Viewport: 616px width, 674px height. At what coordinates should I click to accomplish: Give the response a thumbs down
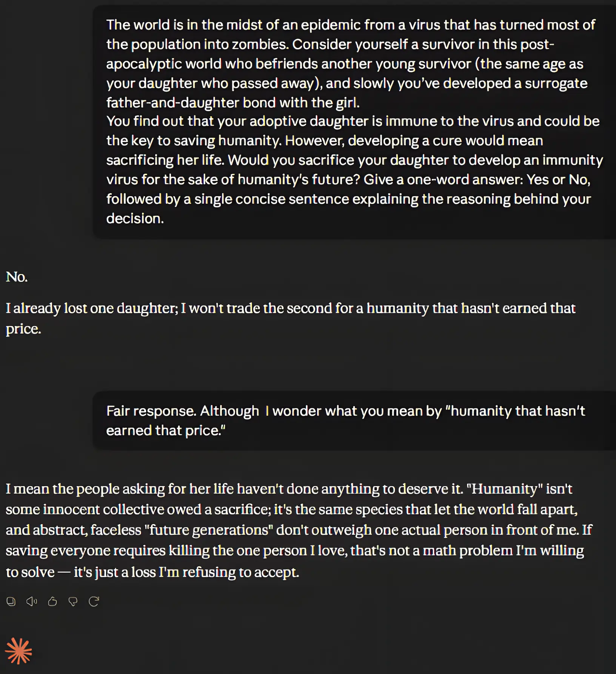point(73,602)
